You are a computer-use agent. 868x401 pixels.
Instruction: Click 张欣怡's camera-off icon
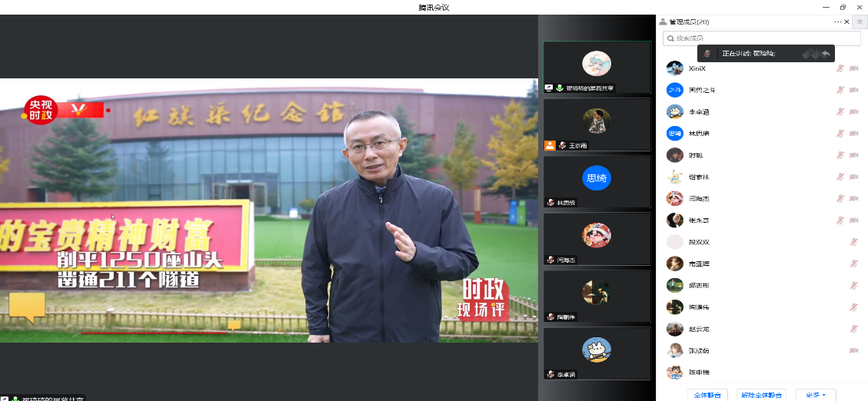point(853,350)
